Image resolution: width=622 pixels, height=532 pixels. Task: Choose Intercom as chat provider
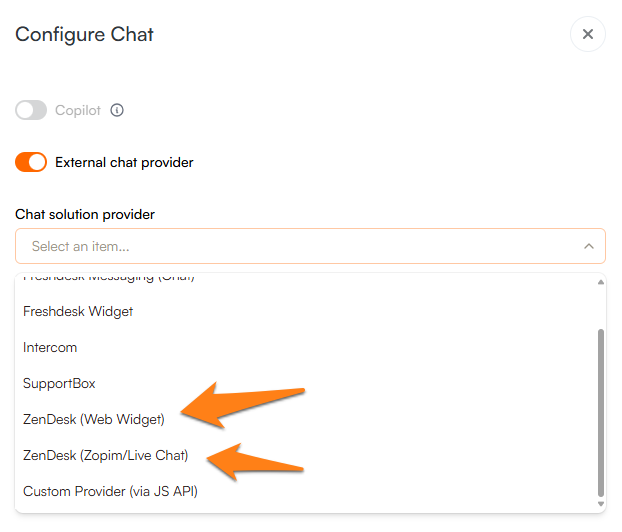pos(50,347)
